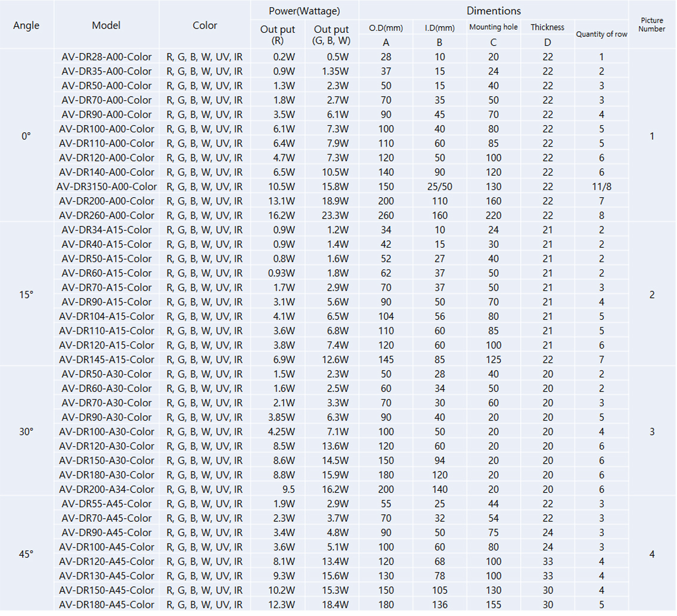This screenshot has width=677, height=616.
Task: Select AV-DR145-A15-Color in the Model column
Action: click(x=106, y=360)
